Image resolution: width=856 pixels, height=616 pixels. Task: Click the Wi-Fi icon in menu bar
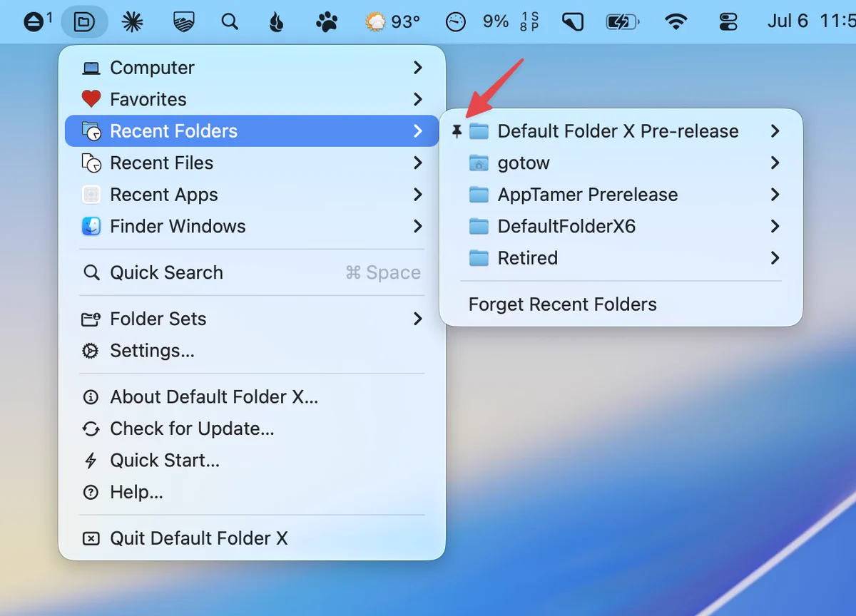675,22
